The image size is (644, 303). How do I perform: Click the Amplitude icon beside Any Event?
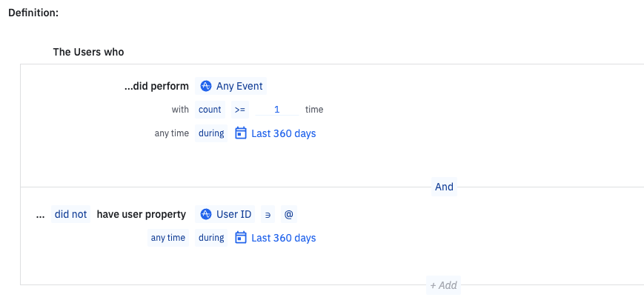coord(206,87)
